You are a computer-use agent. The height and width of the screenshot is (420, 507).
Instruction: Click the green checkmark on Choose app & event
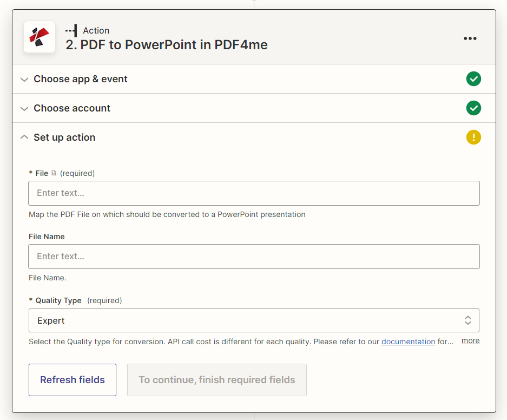click(473, 79)
